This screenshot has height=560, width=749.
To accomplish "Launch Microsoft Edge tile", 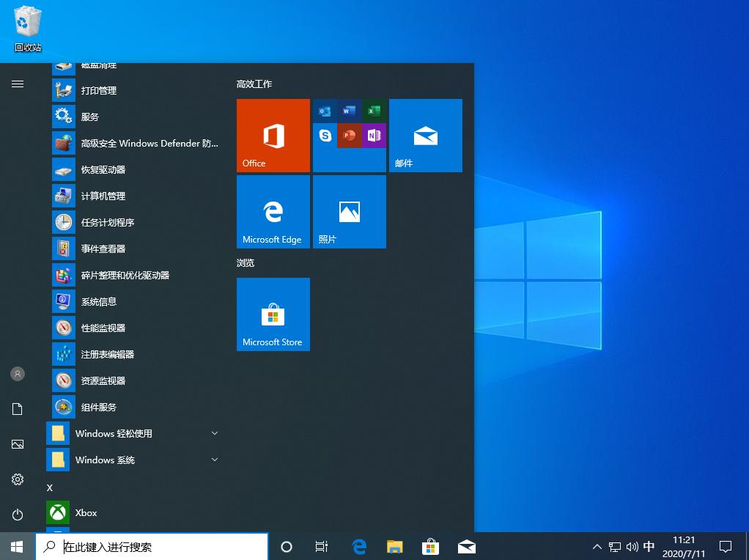I will [273, 211].
